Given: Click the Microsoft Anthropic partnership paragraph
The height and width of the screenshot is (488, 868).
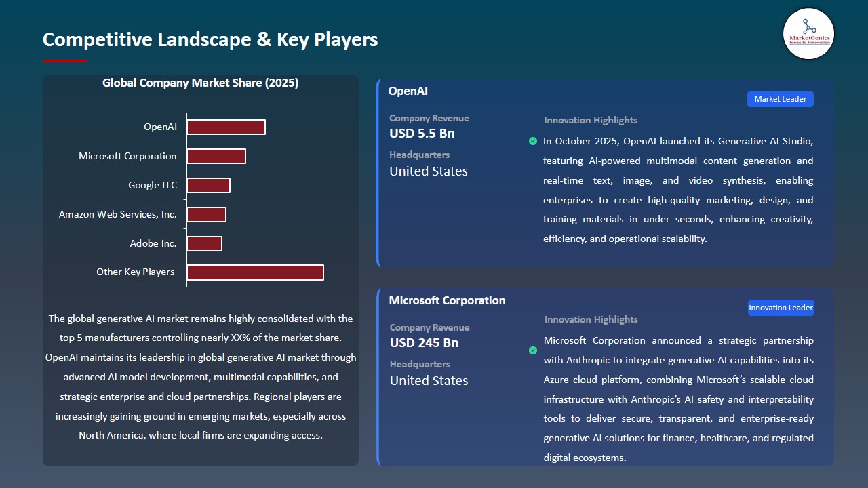Looking at the screenshot, I should coord(679,399).
